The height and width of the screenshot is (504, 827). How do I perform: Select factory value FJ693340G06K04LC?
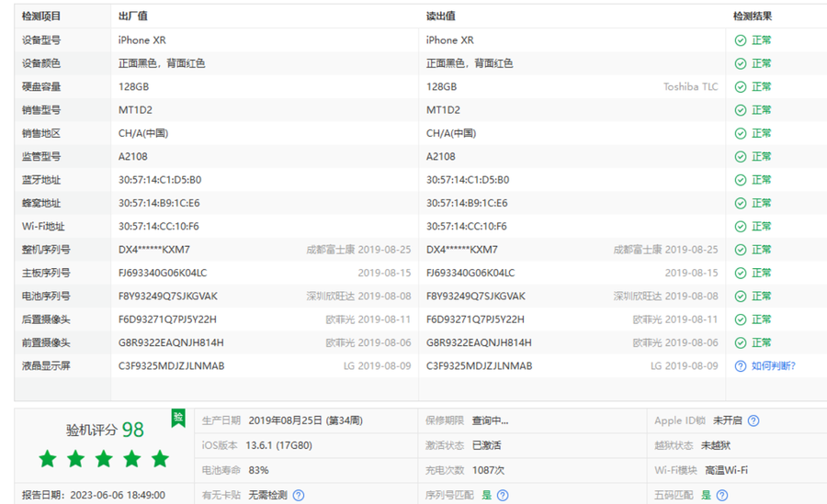[163, 273]
